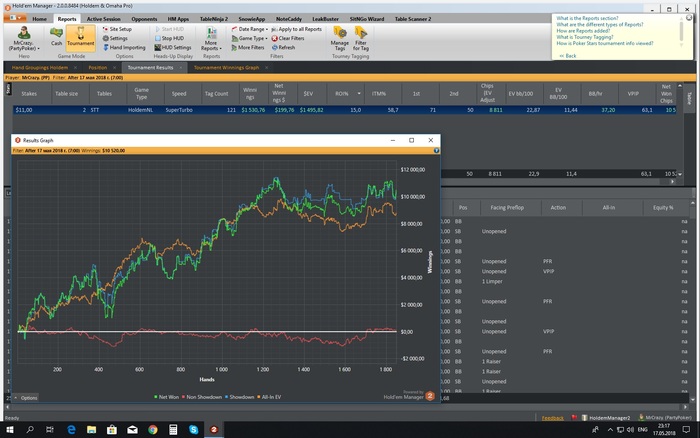Click the info icon in Results Graph filter bar
The height and width of the screenshot is (438, 700).
(436, 151)
